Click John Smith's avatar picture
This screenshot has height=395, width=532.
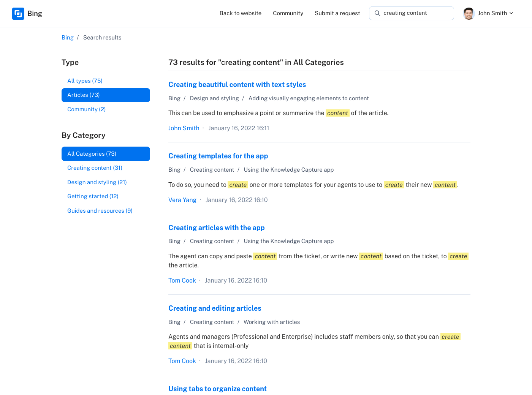tap(469, 13)
